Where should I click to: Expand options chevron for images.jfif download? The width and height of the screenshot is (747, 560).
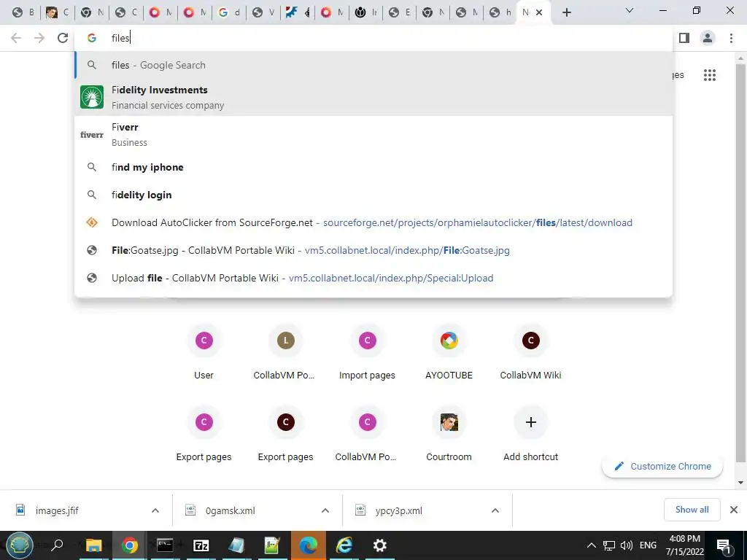coord(155,510)
